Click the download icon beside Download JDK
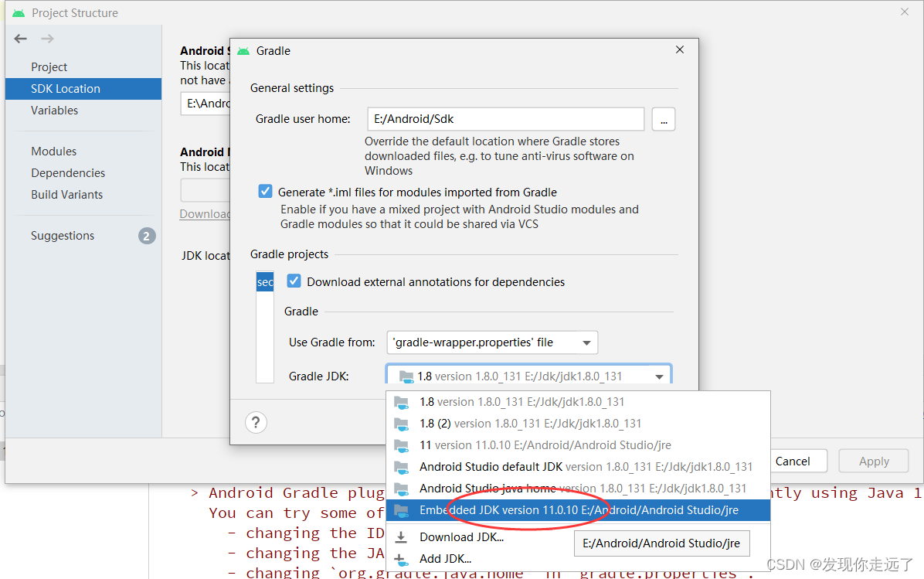Viewport: 924px width, 579px height. 401,537
